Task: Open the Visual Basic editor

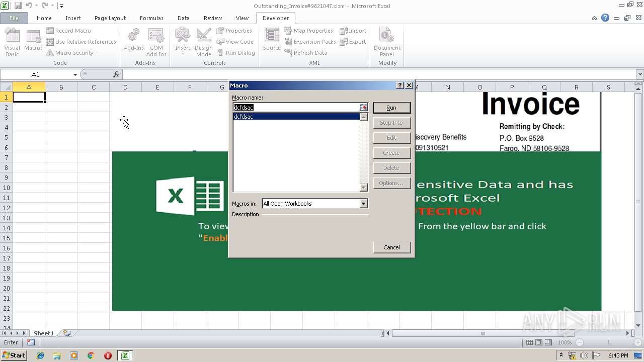Action: (12, 42)
